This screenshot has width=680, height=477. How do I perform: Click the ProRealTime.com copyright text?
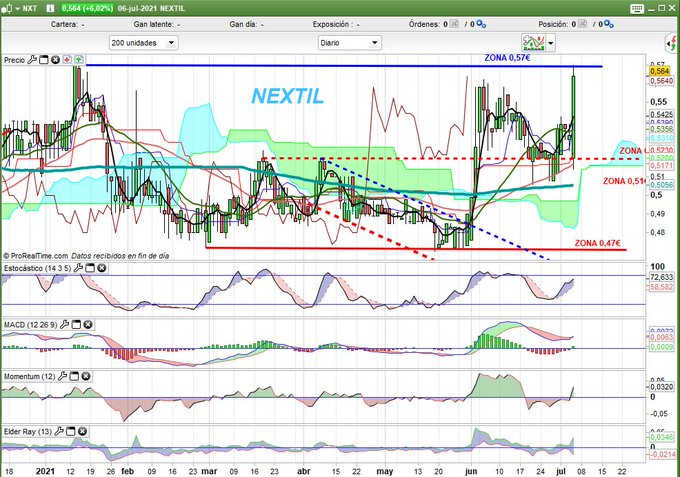(36, 256)
